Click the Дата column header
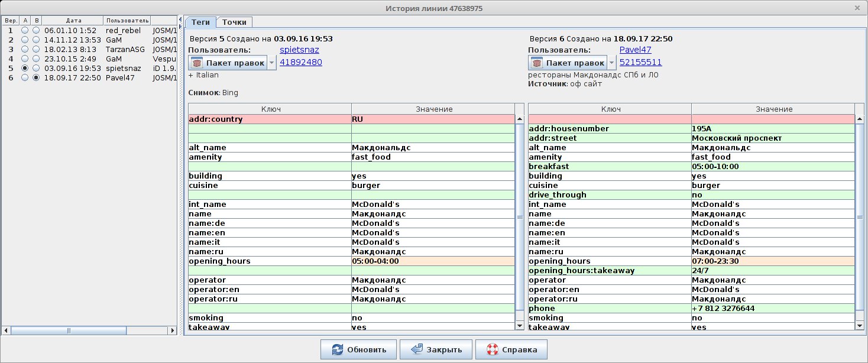This screenshot has width=868, height=363. point(74,21)
